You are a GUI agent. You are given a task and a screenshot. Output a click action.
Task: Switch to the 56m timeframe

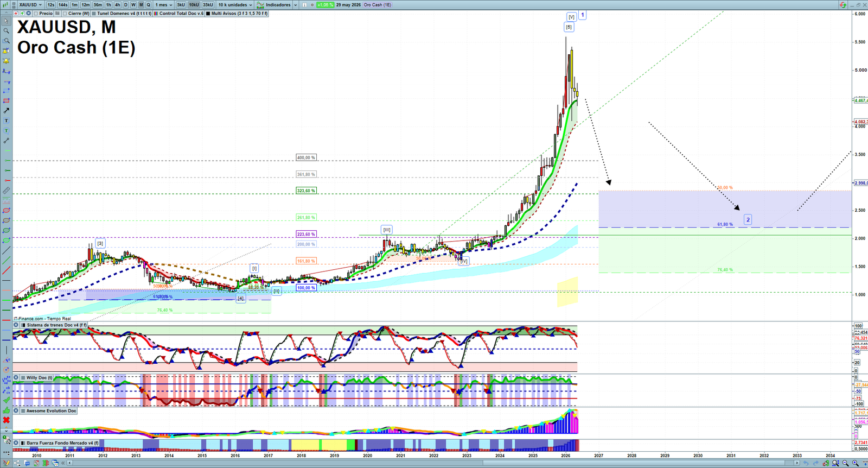(x=98, y=5)
